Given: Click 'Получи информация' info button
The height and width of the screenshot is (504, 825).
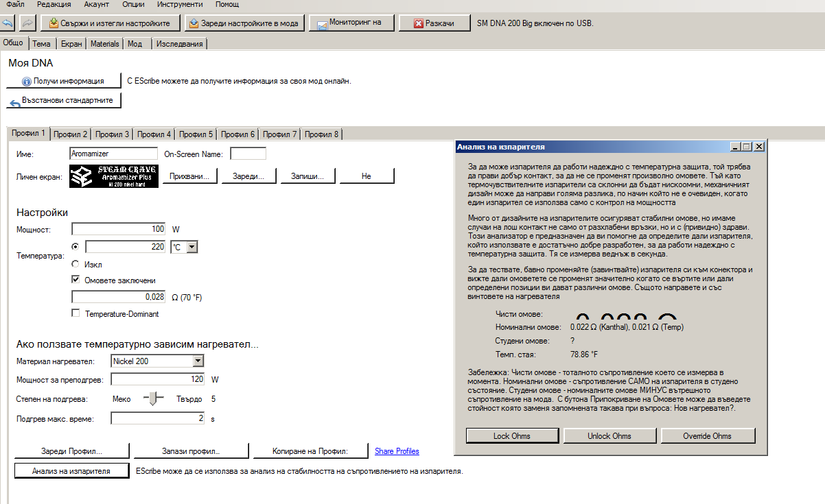Looking at the screenshot, I should point(63,81).
